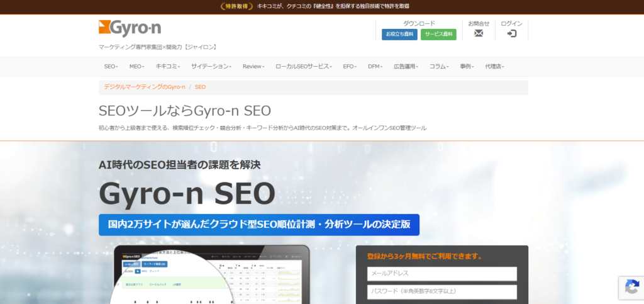Click the laptop dashboard screenshot image
The height and width of the screenshot is (304, 644).
pos(209,274)
